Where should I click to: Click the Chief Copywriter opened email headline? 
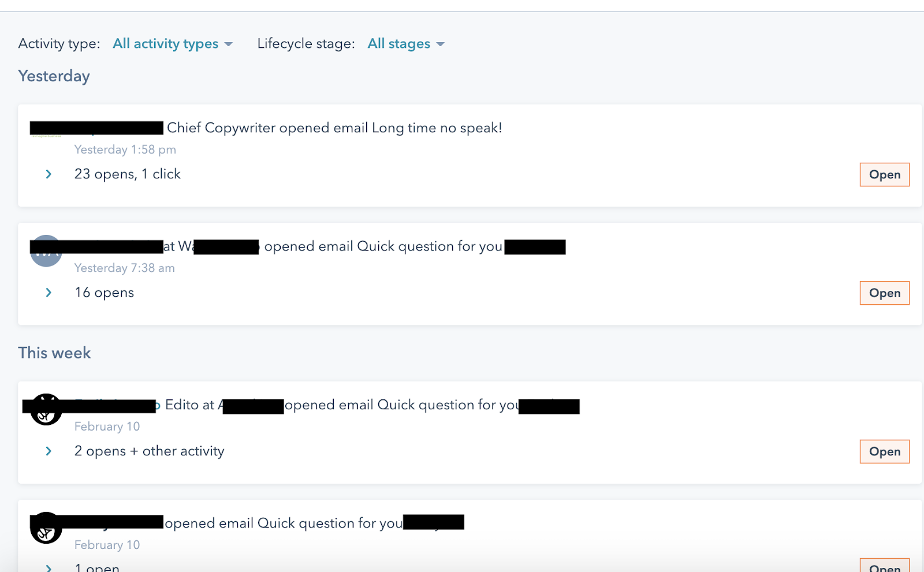click(x=334, y=128)
